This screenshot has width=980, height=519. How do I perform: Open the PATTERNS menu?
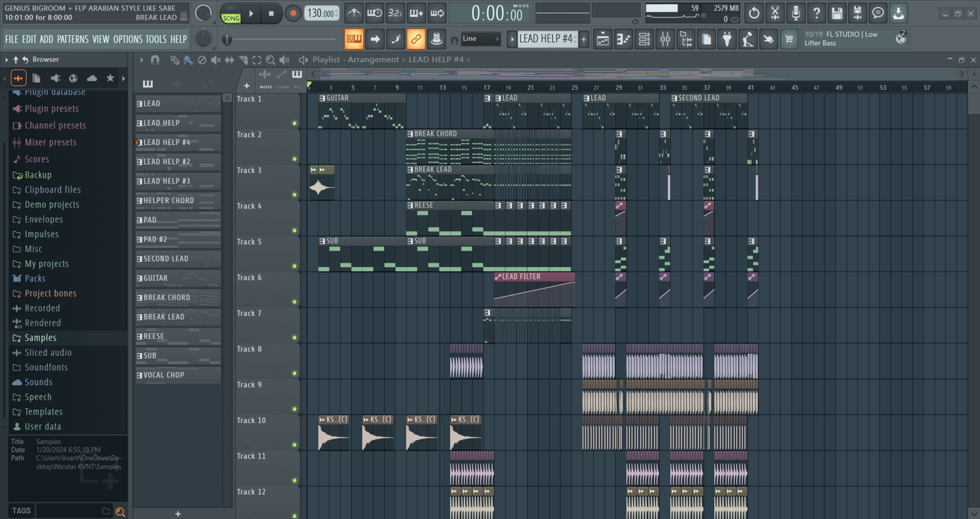tap(73, 39)
